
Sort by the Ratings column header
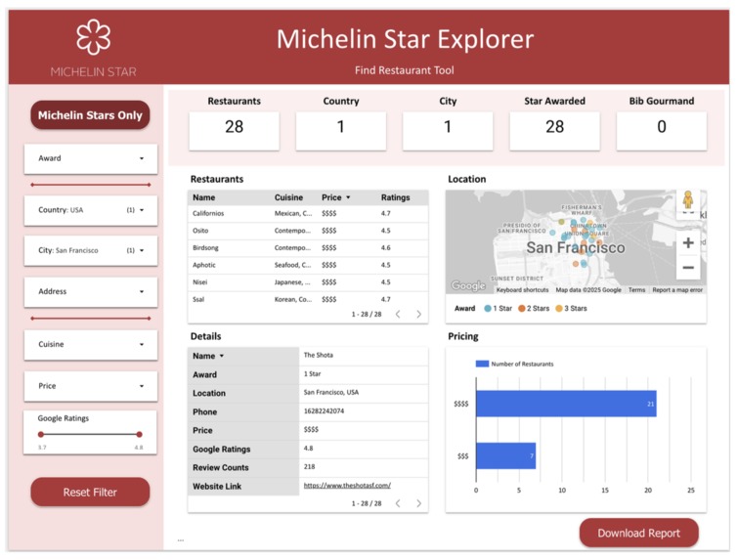point(395,197)
